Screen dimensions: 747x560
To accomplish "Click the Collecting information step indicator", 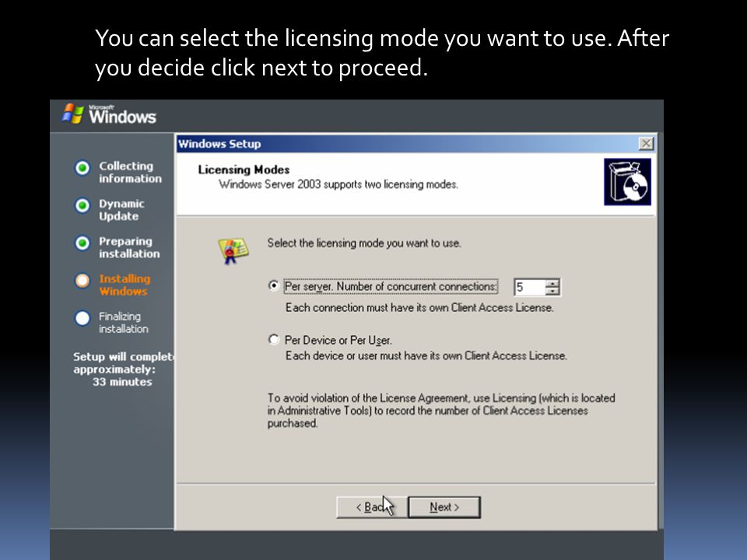I will pyautogui.click(x=82, y=168).
